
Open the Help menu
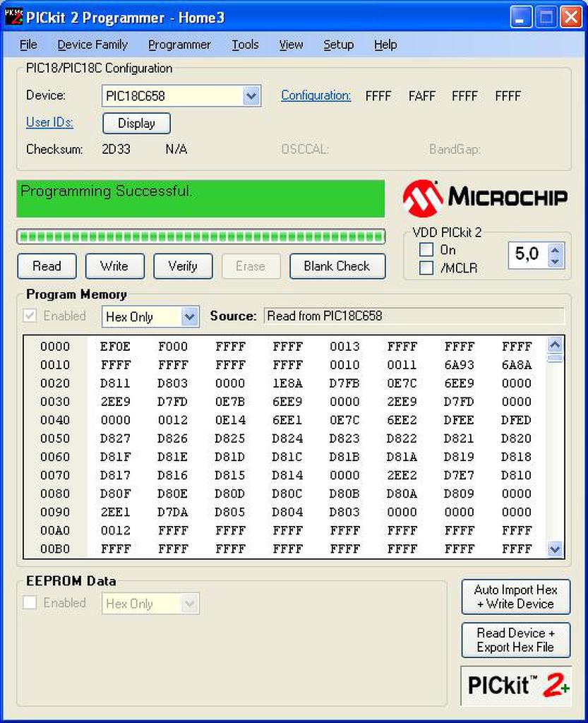385,44
